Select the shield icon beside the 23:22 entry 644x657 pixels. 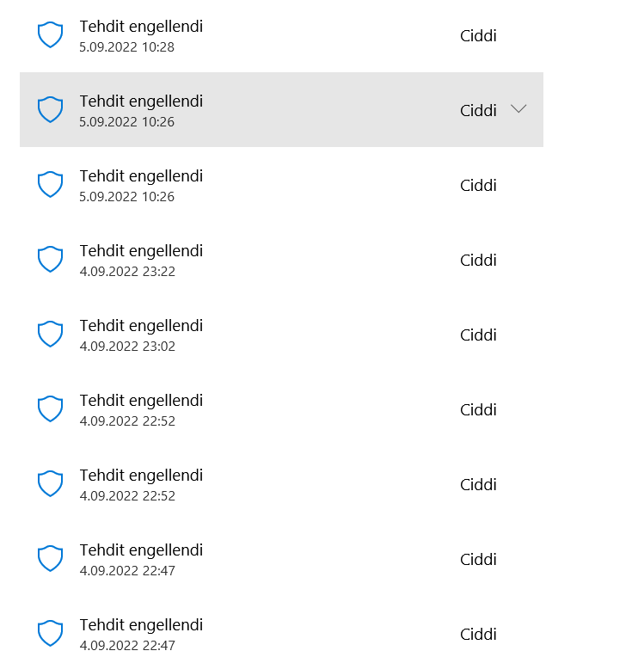tap(51, 260)
